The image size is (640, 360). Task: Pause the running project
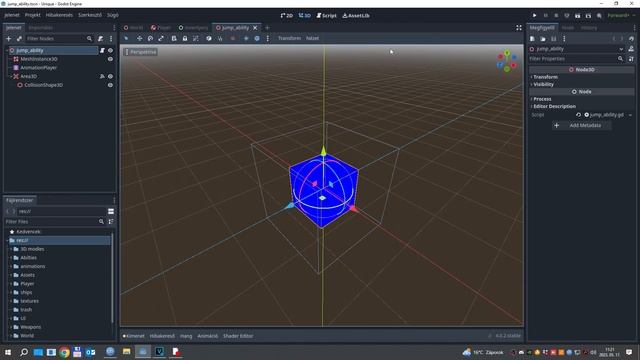(x=545, y=16)
